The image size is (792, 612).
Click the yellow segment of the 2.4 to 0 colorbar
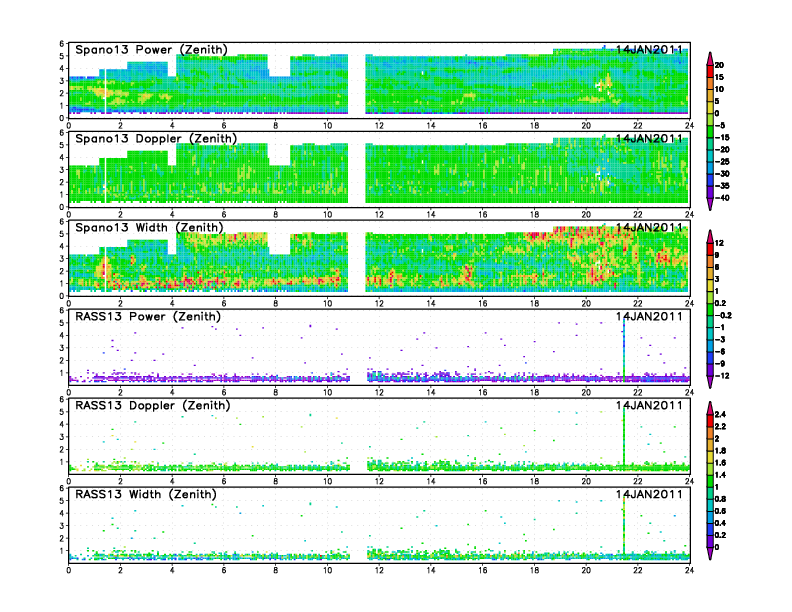click(x=710, y=456)
